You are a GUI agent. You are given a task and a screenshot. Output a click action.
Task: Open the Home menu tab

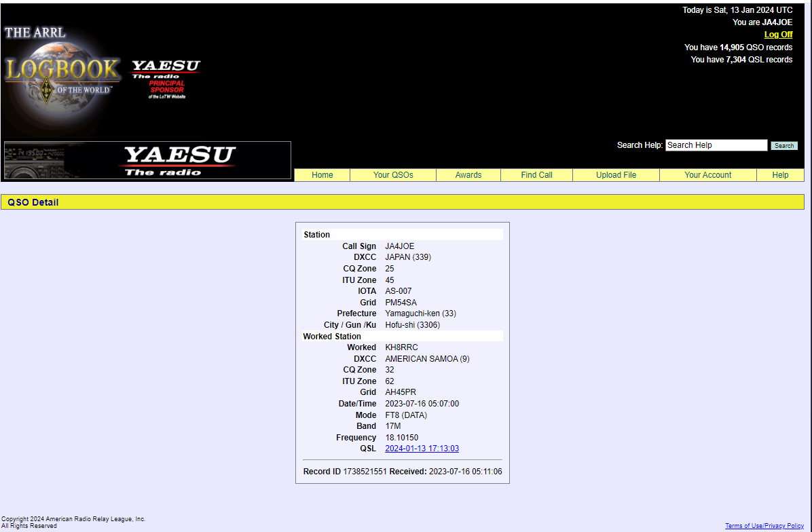point(322,175)
